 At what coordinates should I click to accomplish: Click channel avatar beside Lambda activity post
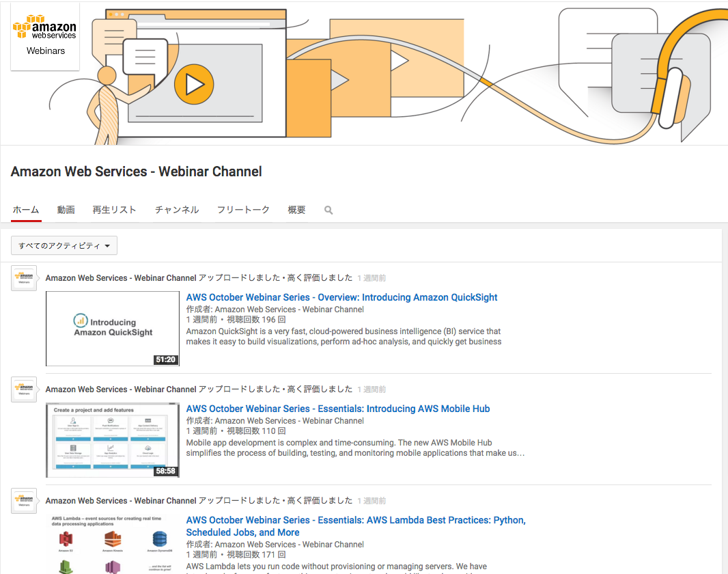pyautogui.click(x=24, y=501)
